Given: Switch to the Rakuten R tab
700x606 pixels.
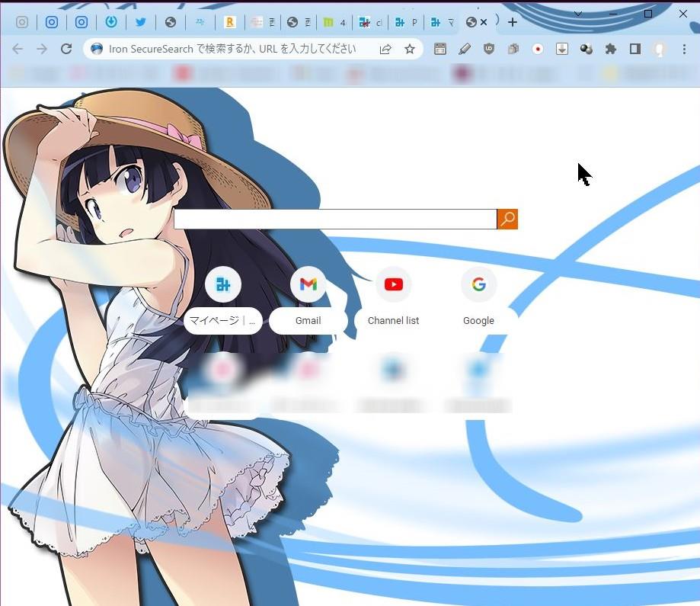Looking at the screenshot, I should 230,22.
